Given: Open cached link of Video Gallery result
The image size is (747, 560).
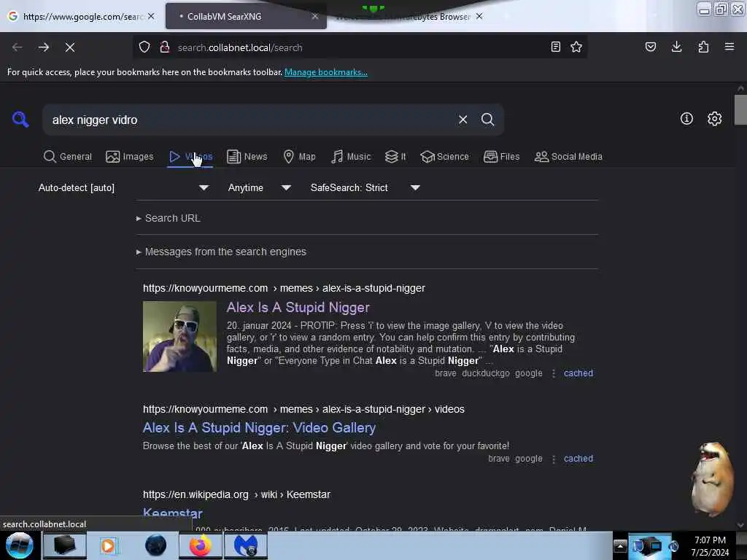Looking at the screenshot, I should [x=578, y=458].
